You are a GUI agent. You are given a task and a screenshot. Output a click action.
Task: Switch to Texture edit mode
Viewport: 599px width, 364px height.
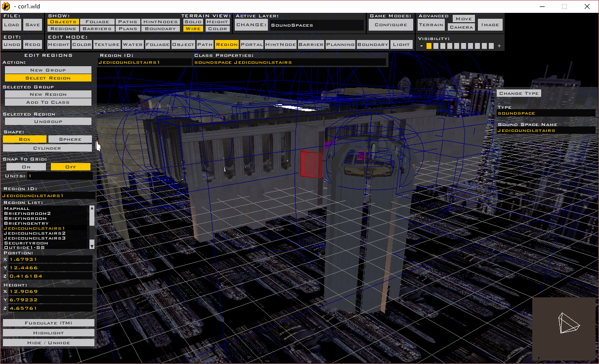(x=107, y=44)
